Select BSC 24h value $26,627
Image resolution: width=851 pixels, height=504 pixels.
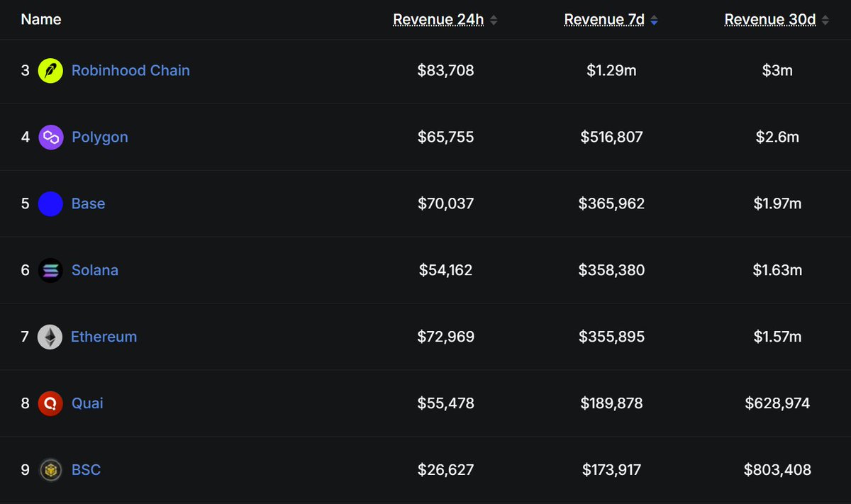[x=445, y=470]
